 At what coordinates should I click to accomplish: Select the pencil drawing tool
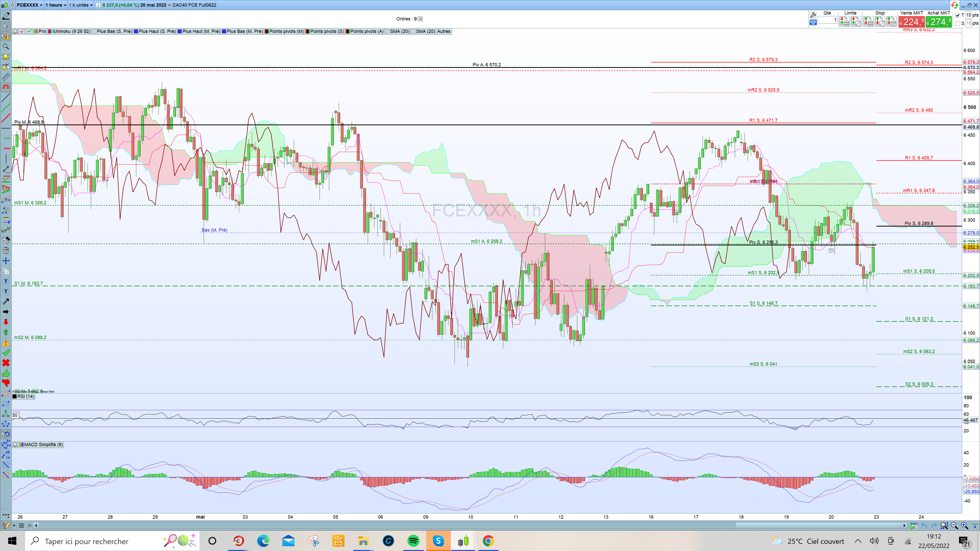(x=6, y=16)
